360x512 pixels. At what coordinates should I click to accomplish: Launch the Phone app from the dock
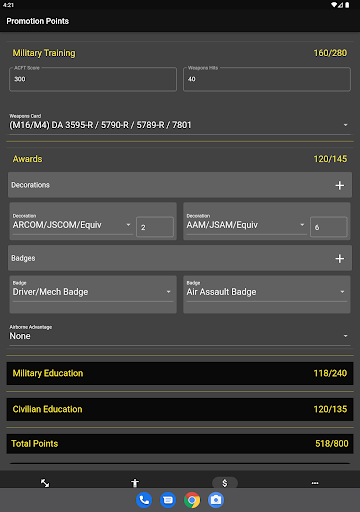144,500
